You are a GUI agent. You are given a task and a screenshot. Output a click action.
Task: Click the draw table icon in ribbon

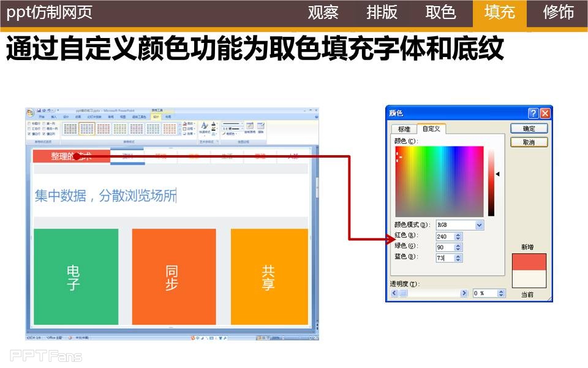250,127
